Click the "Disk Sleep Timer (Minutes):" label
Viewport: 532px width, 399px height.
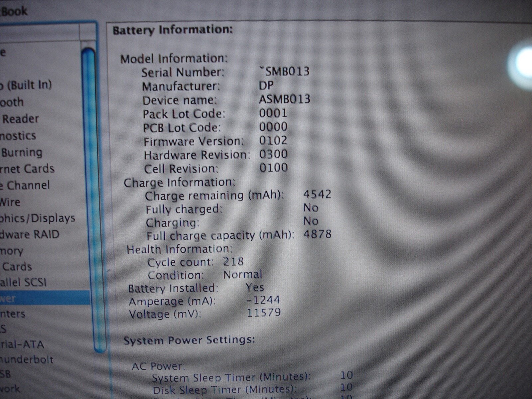tap(224, 389)
